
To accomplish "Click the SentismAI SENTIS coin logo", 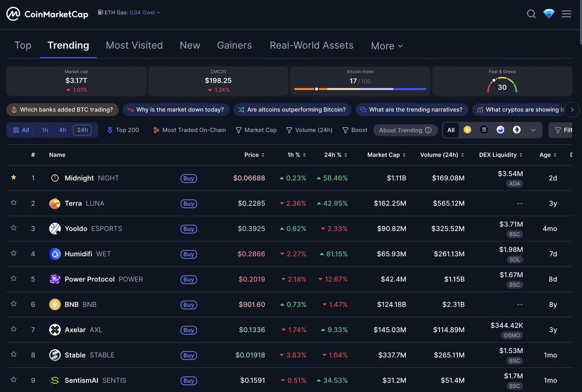I will [x=55, y=380].
